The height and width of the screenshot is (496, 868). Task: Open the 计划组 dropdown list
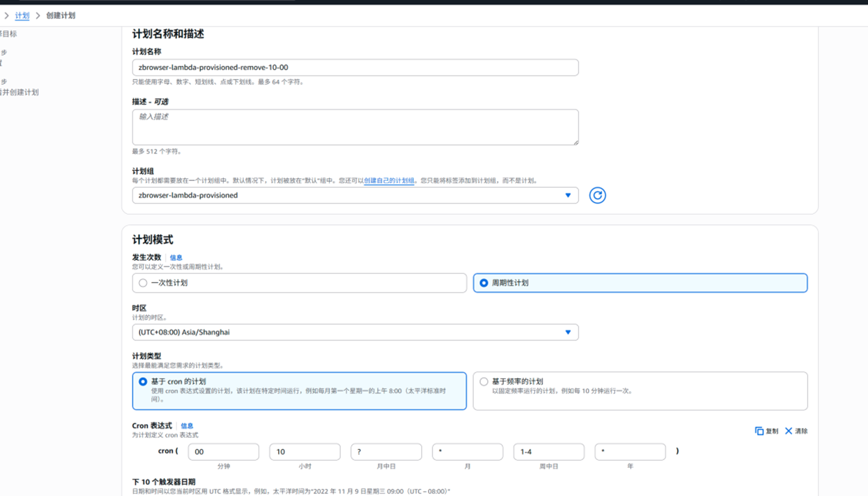pyautogui.click(x=355, y=195)
